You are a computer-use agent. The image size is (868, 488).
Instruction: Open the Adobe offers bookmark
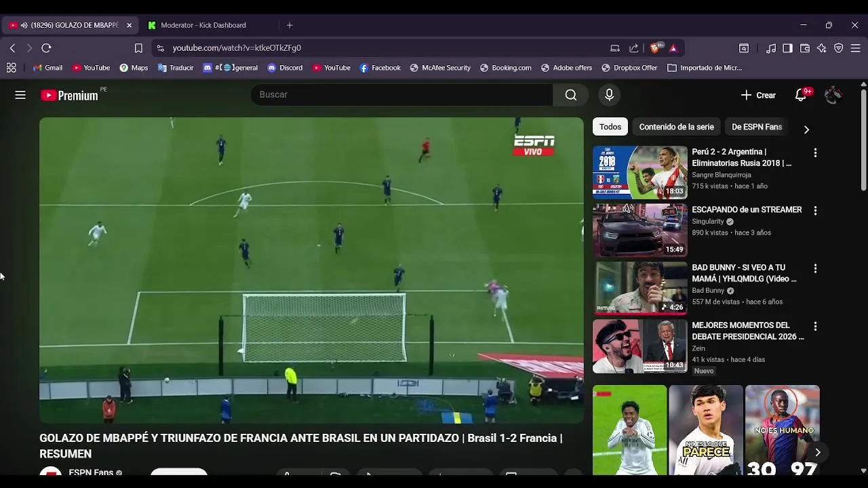click(566, 68)
